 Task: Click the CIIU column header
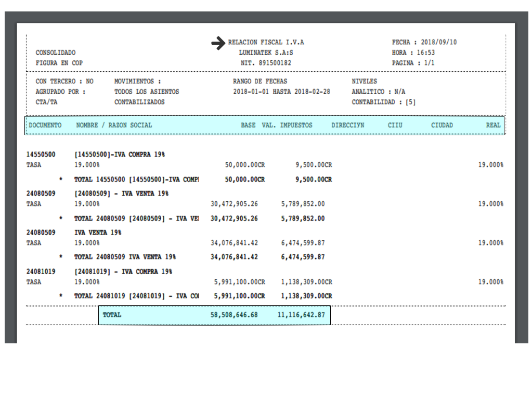395,125
